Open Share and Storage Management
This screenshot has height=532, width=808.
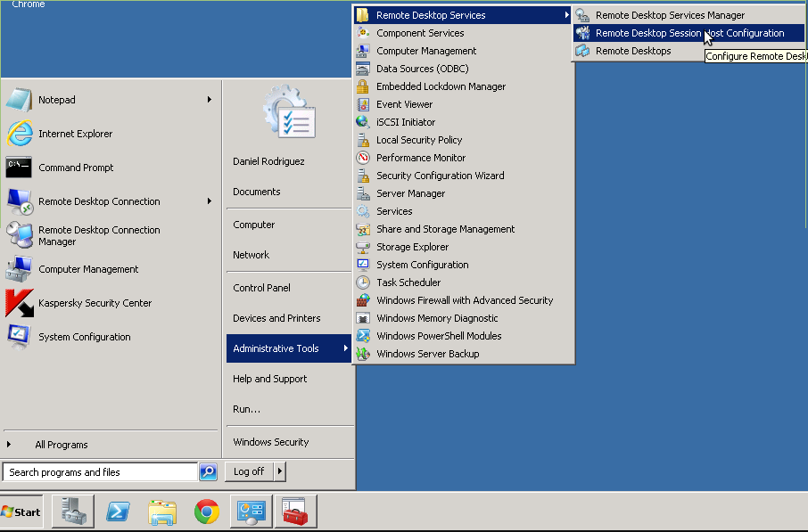[x=463, y=229]
